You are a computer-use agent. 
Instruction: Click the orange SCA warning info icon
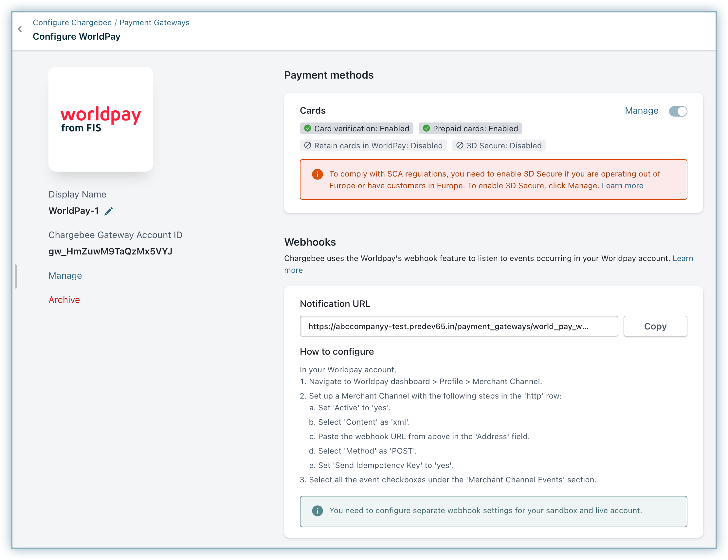tap(317, 174)
